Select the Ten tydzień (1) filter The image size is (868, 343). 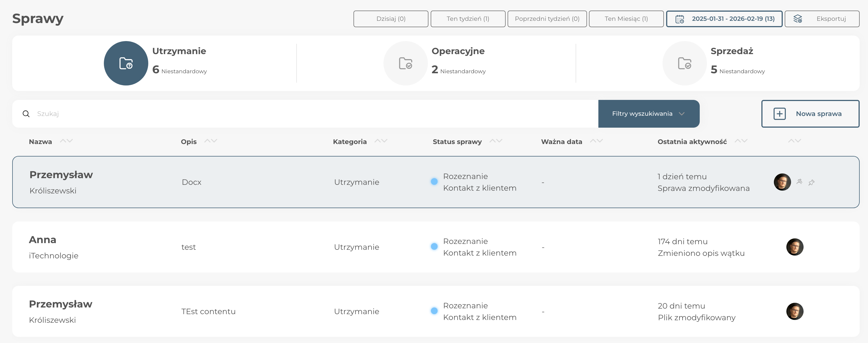pyautogui.click(x=468, y=19)
